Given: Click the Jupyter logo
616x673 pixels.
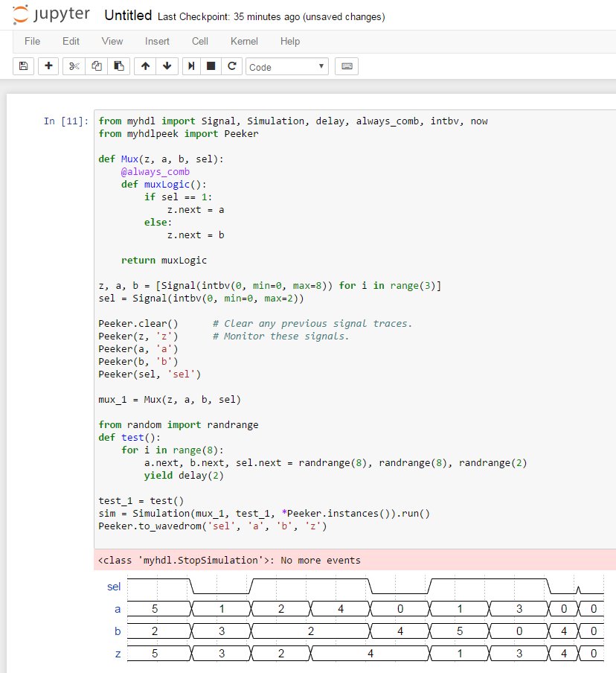Looking at the screenshot, I should pyautogui.click(x=51, y=15).
